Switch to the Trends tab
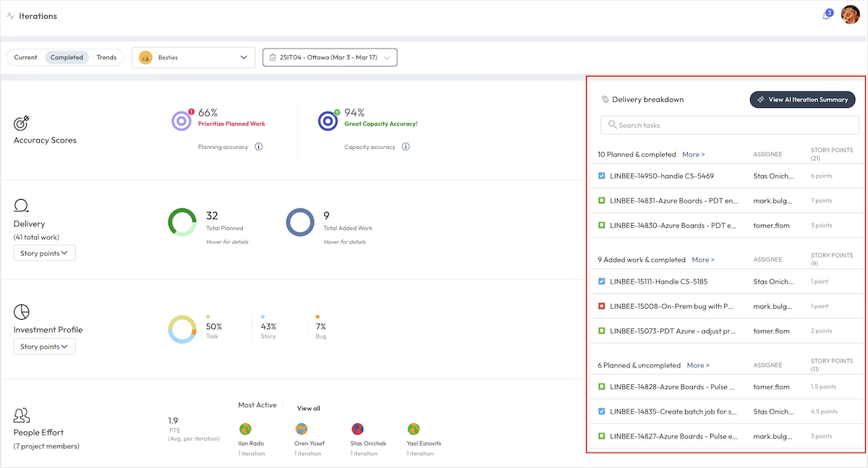Image resolution: width=868 pixels, height=468 pixels. (106, 57)
